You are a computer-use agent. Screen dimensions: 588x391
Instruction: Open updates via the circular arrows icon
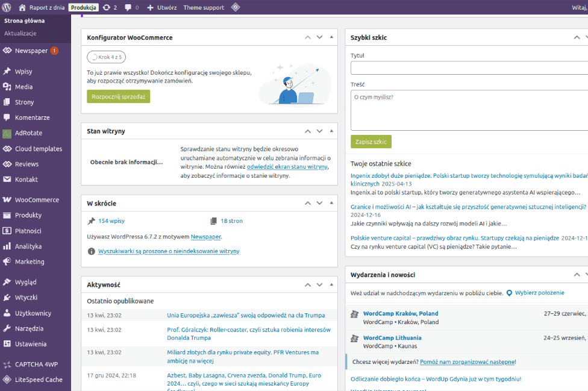pos(107,7)
